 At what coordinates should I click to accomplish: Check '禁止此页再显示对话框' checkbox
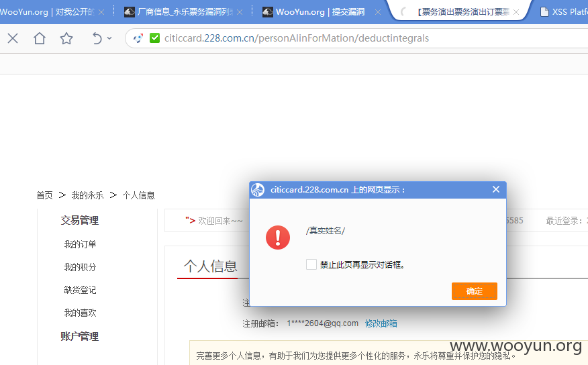click(311, 264)
